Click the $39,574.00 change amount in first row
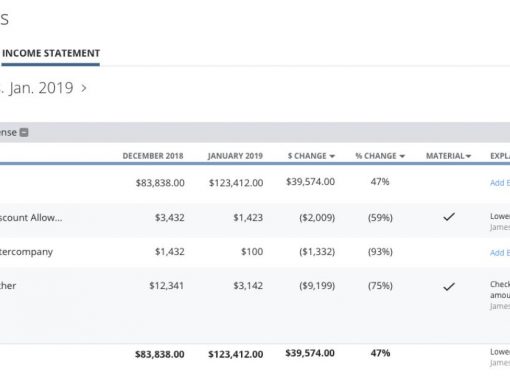The image size is (510, 382). click(310, 182)
